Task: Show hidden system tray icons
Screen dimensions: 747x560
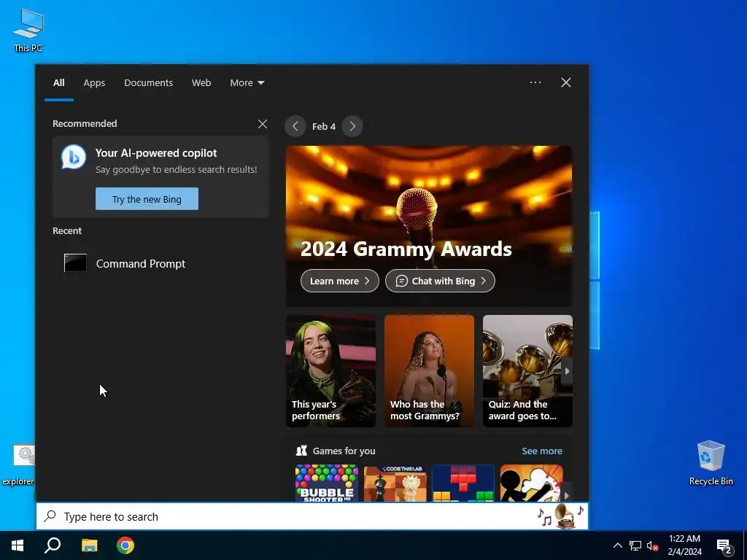Action: click(617, 545)
